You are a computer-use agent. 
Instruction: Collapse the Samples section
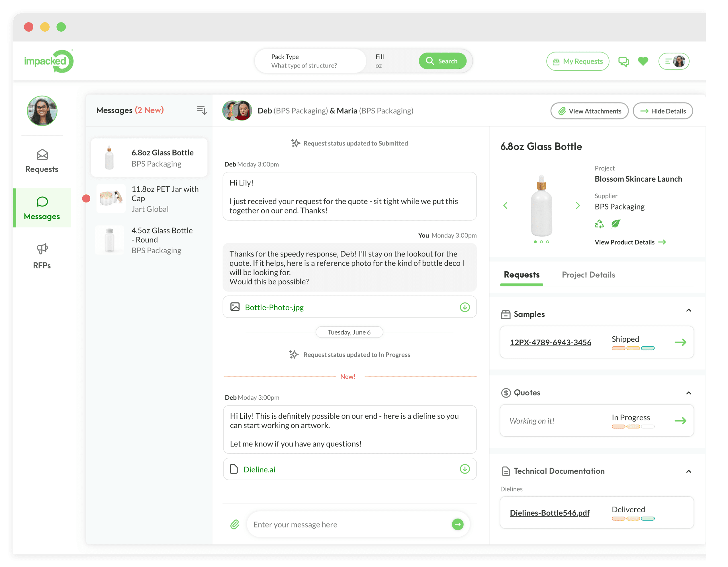[688, 311]
